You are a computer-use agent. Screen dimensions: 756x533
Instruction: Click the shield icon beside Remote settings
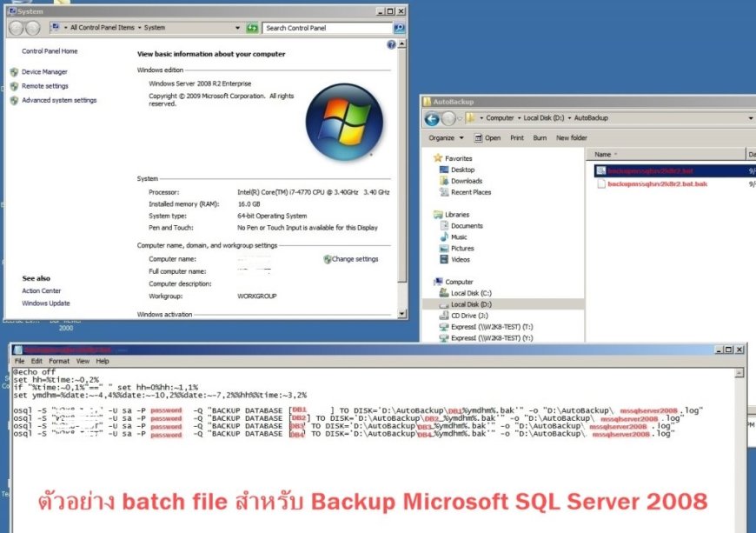[14, 86]
